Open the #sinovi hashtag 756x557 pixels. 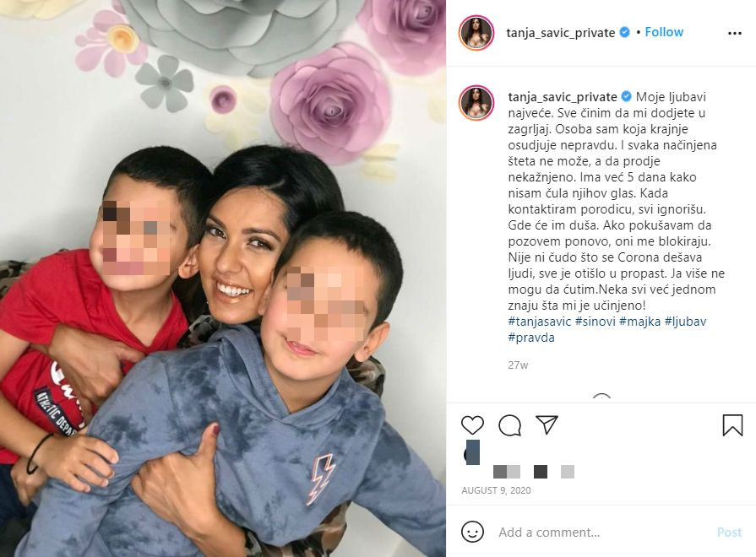tap(595, 322)
